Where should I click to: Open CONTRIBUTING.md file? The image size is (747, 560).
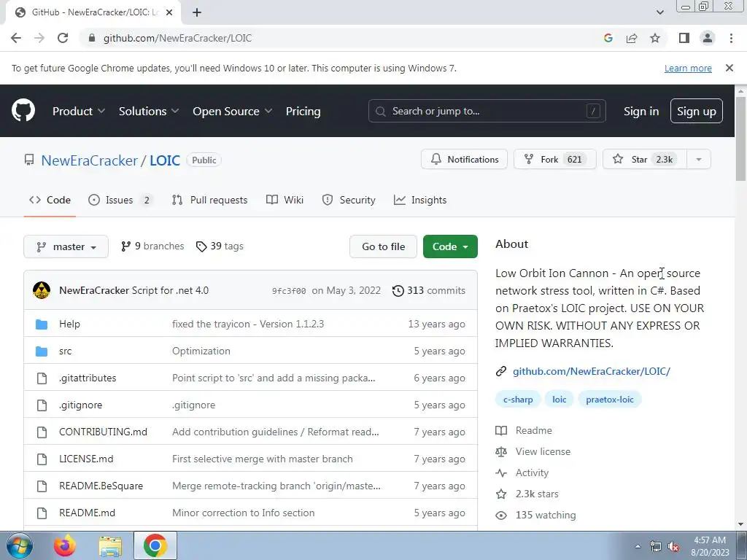(x=103, y=432)
